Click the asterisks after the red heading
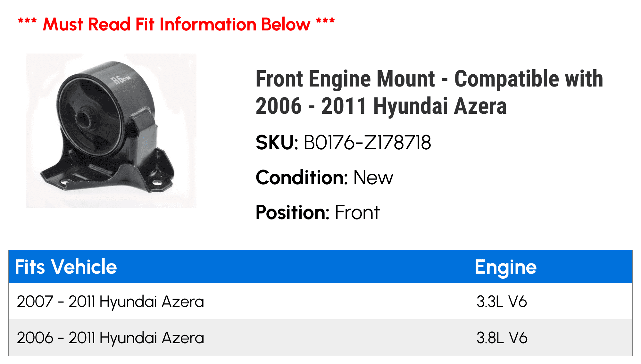641x364 pixels. pyautogui.click(x=325, y=22)
